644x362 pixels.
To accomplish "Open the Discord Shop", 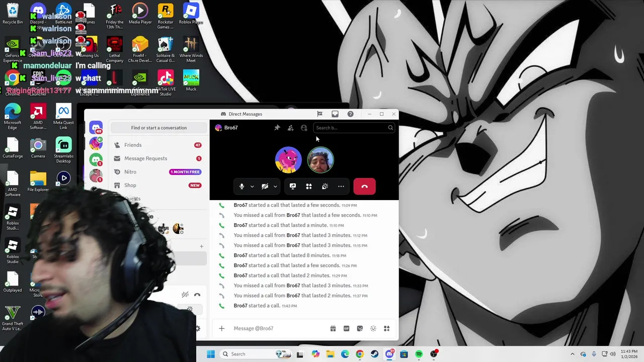I will click(158, 185).
